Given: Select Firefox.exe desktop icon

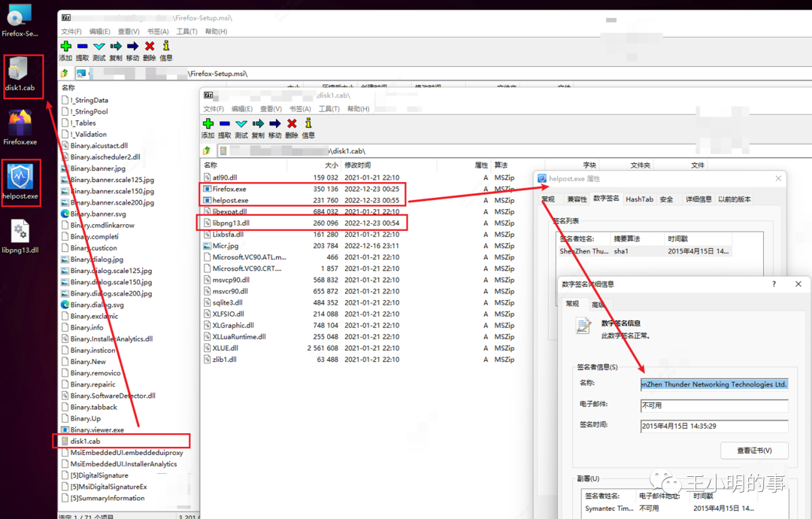Looking at the screenshot, I should [x=20, y=127].
